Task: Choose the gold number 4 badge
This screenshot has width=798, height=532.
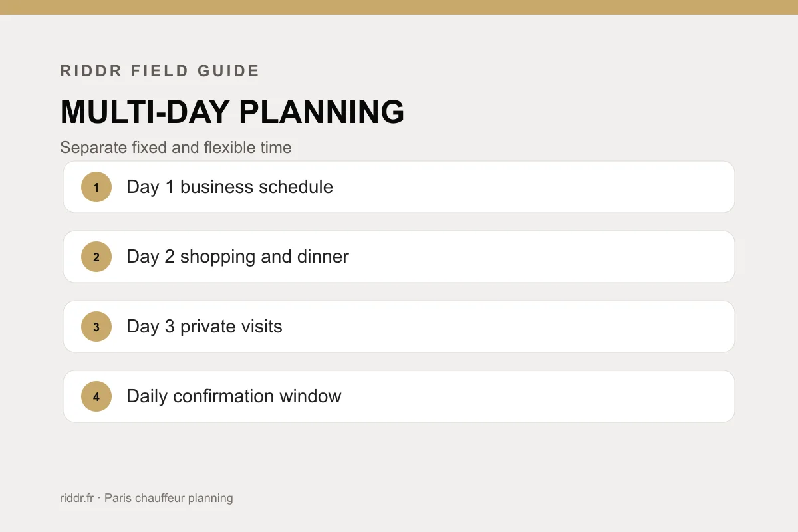Action: coord(96,396)
